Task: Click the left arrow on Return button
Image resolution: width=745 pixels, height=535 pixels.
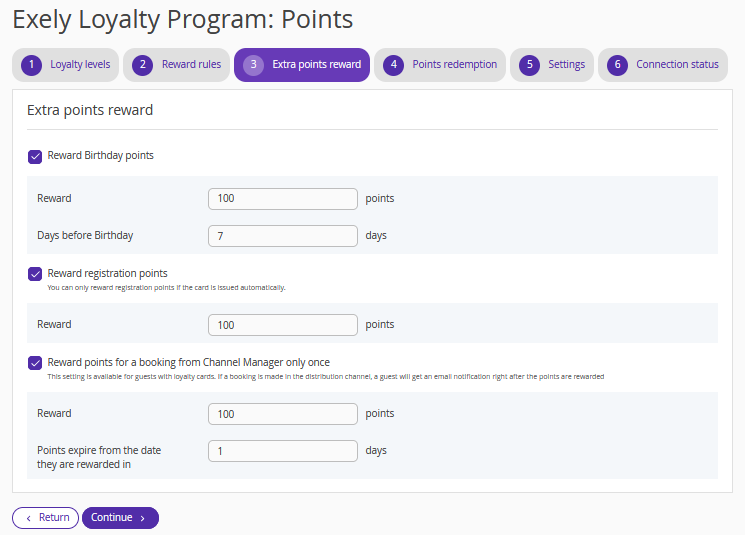Action: pos(28,518)
